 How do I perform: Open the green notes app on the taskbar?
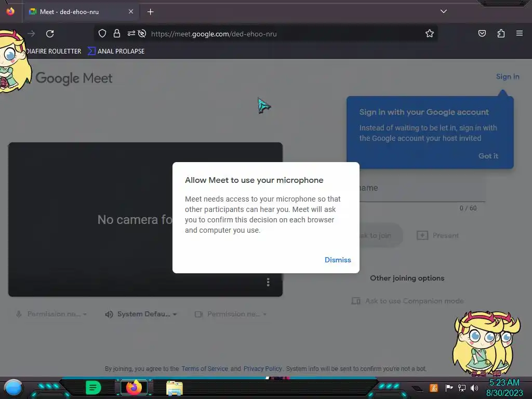tap(93, 388)
